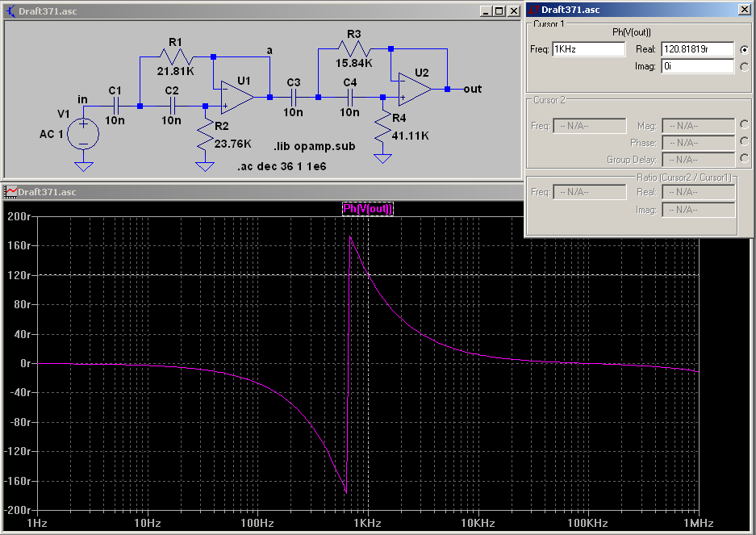Image resolution: width=756 pixels, height=535 pixels.
Task: Select op-amp U2 symbol
Action: 415,89
